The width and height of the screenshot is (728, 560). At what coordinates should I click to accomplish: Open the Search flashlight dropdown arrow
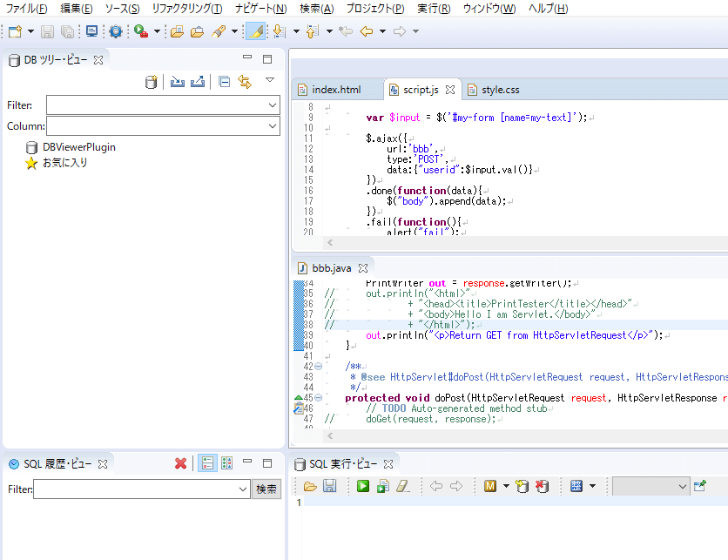point(234,31)
